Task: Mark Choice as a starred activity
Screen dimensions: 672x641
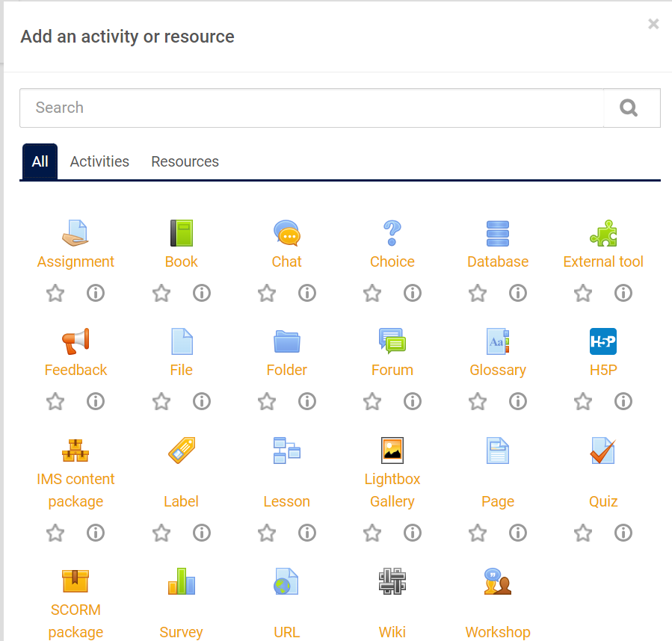Action: 372,293
